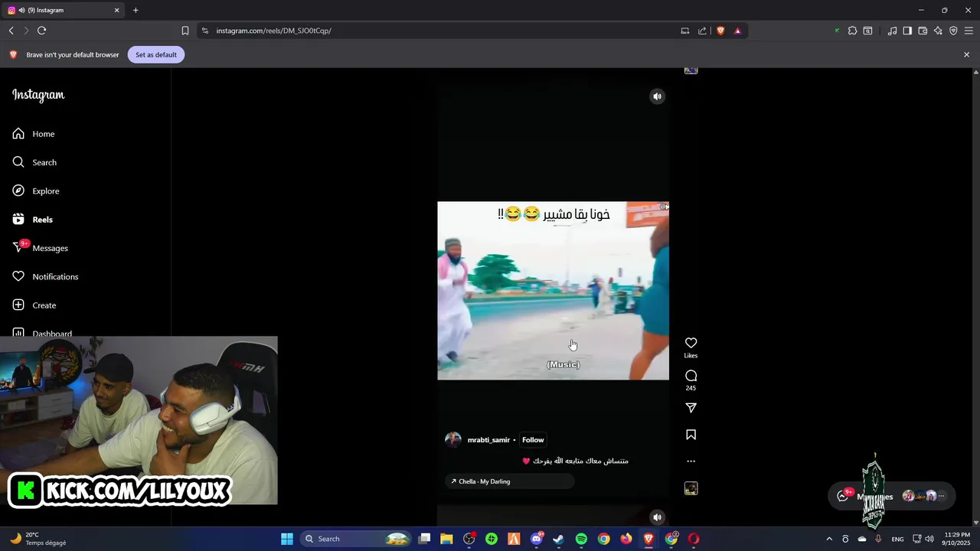The width and height of the screenshot is (980, 551).
Task: Open Steam from the taskbar
Action: [559, 539]
